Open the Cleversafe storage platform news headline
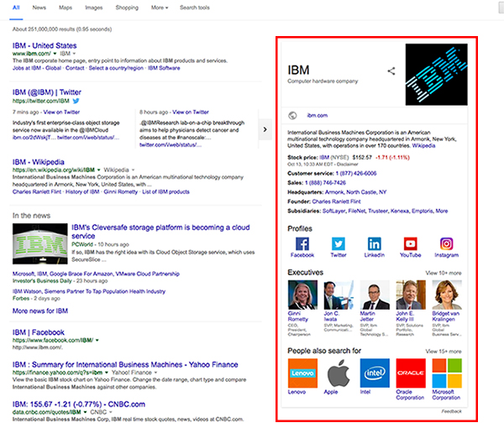This screenshot has height=428, width=504. point(160,232)
